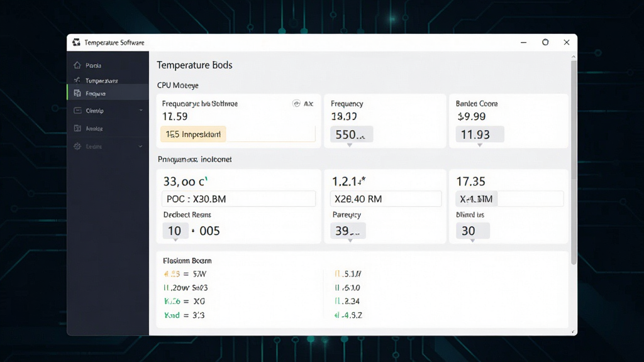Click the 'II.20w Sd03' row
Image resolution: width=644 pixels, height=362 pixels.
point(186,288)
